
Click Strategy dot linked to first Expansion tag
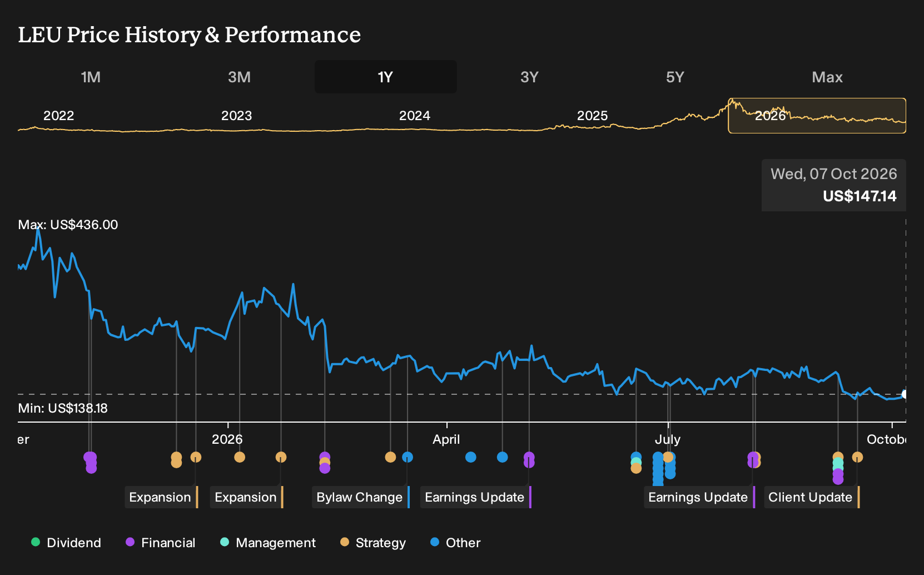pos(196,457)
